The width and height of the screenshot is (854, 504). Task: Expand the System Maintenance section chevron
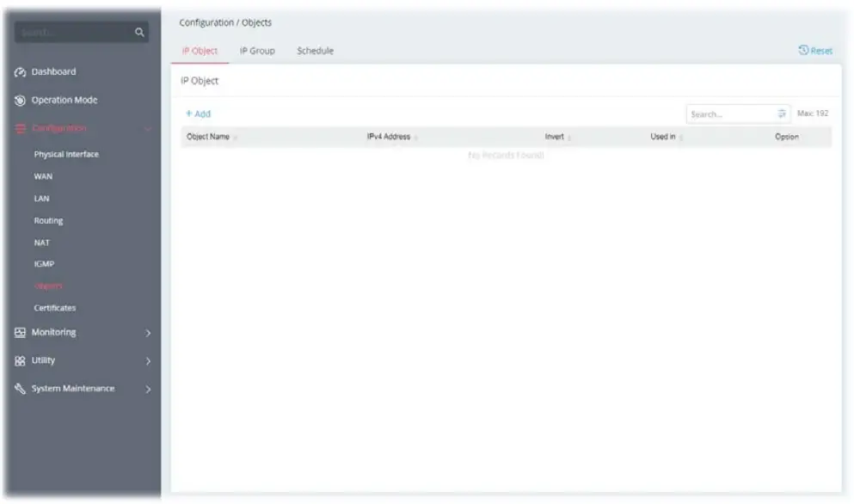tap(146, 390)
